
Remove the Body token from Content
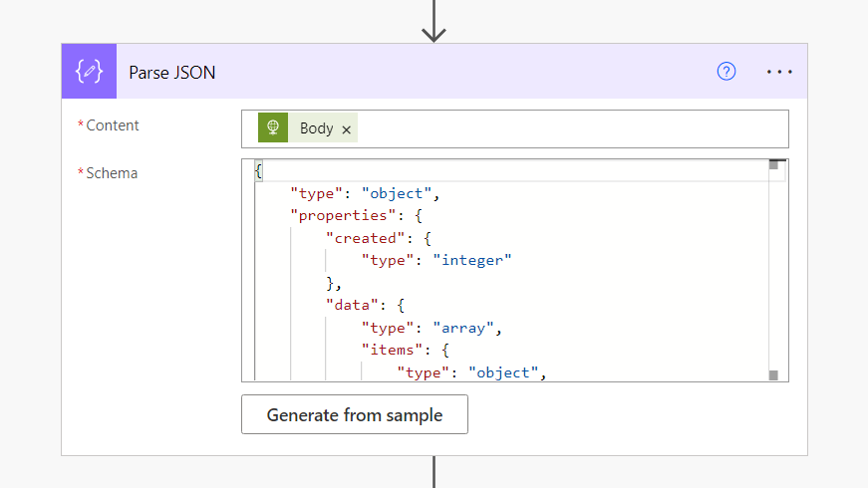(x=346, y=129)
